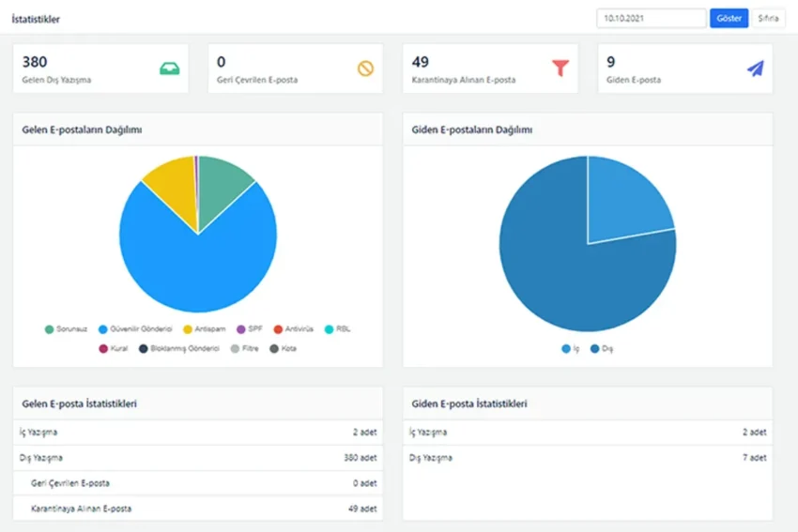Toggle Antivirüs legend entry
798x532 pixels.
295,329
